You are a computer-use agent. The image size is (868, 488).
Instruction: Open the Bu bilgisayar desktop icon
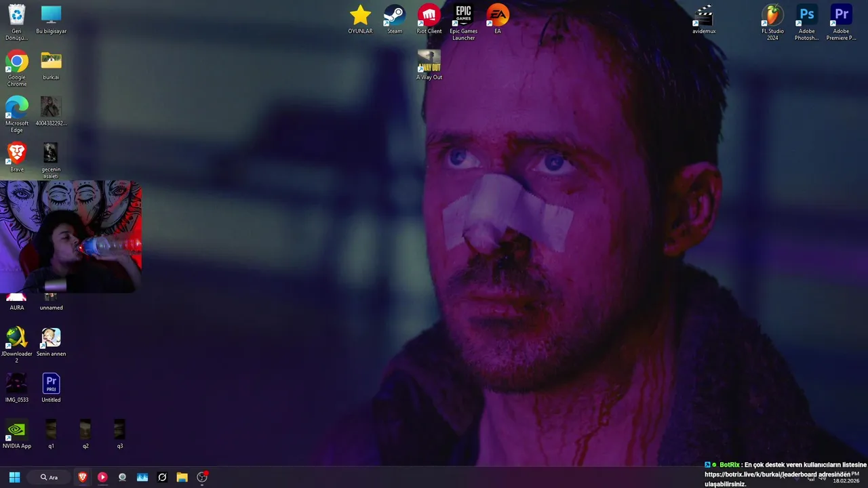pos(51,20)
